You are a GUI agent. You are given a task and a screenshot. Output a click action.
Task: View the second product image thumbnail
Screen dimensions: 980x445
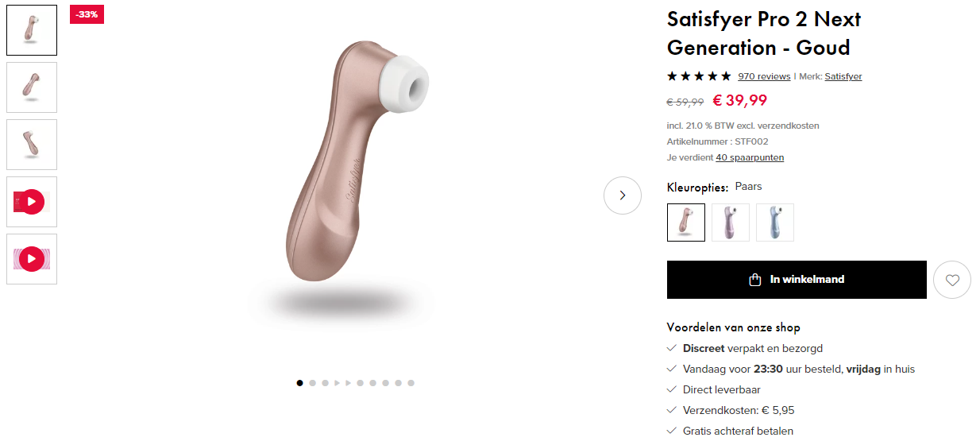(32, 87)
